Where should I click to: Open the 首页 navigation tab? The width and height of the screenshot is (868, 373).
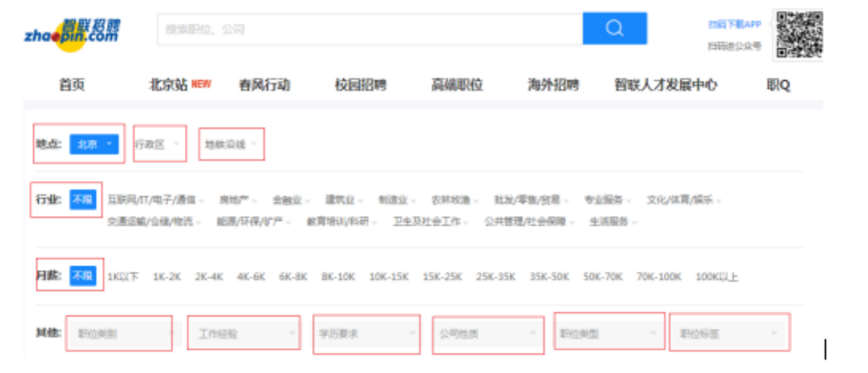[x=72, y=85]
